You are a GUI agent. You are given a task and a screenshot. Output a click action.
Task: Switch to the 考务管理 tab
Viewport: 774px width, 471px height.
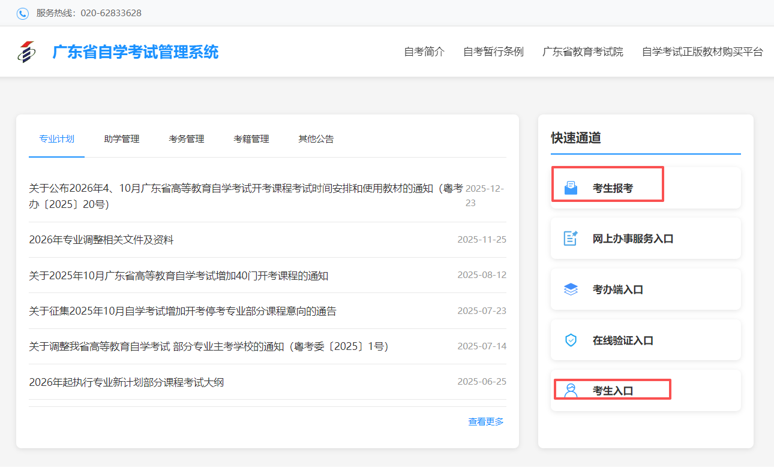pyautogui.click(x=186, y=139)
